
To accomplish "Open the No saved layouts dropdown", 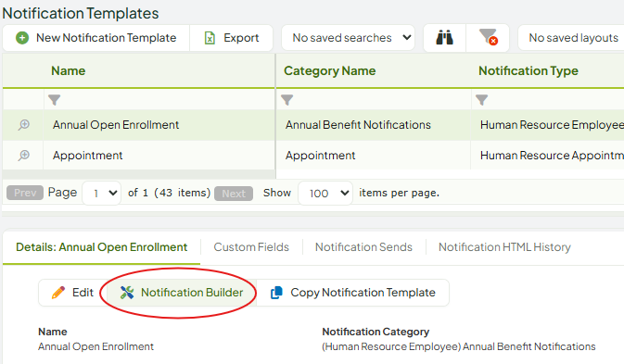I will coord(571,38).
